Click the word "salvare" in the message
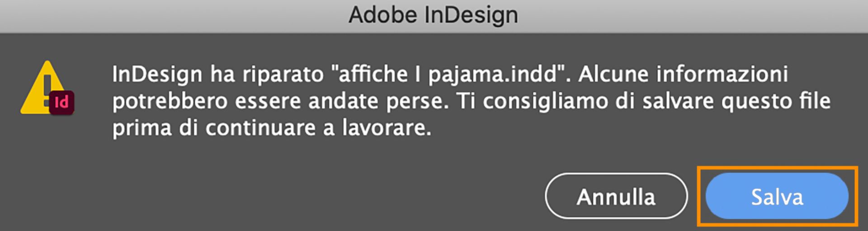 pos(679,101)
